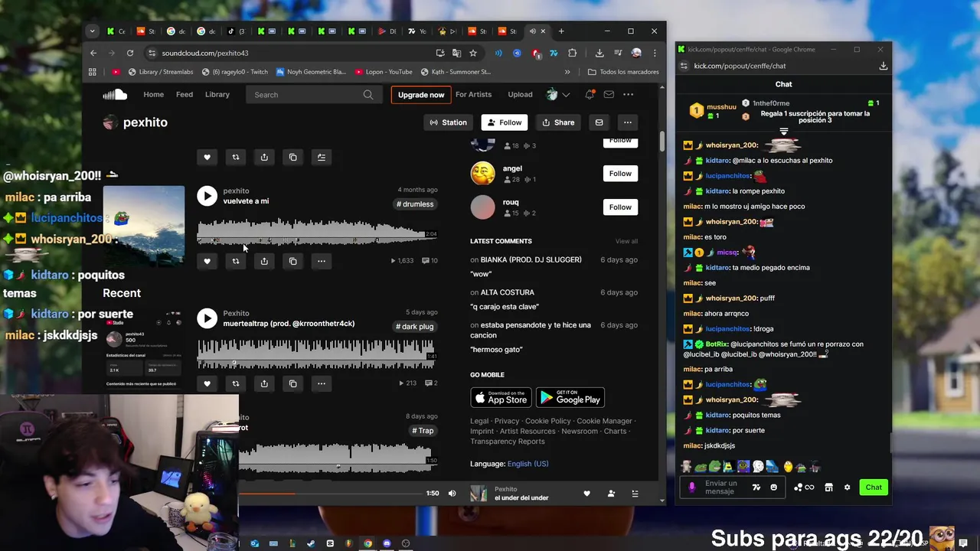Like the "muertealtrap" track
The height and width of the screenshot is (551, 980).
(207, 383)
